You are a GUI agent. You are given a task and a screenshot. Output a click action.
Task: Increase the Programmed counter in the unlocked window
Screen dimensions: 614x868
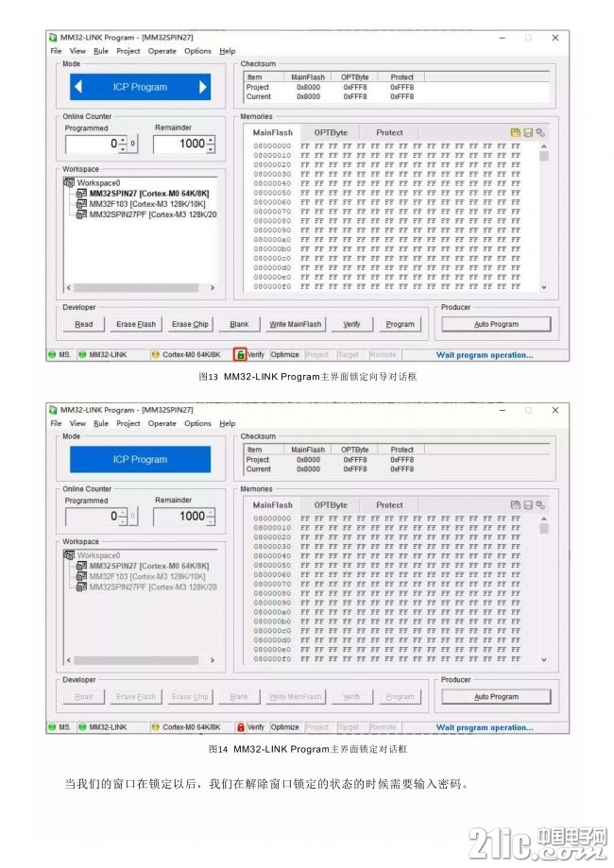123,140
